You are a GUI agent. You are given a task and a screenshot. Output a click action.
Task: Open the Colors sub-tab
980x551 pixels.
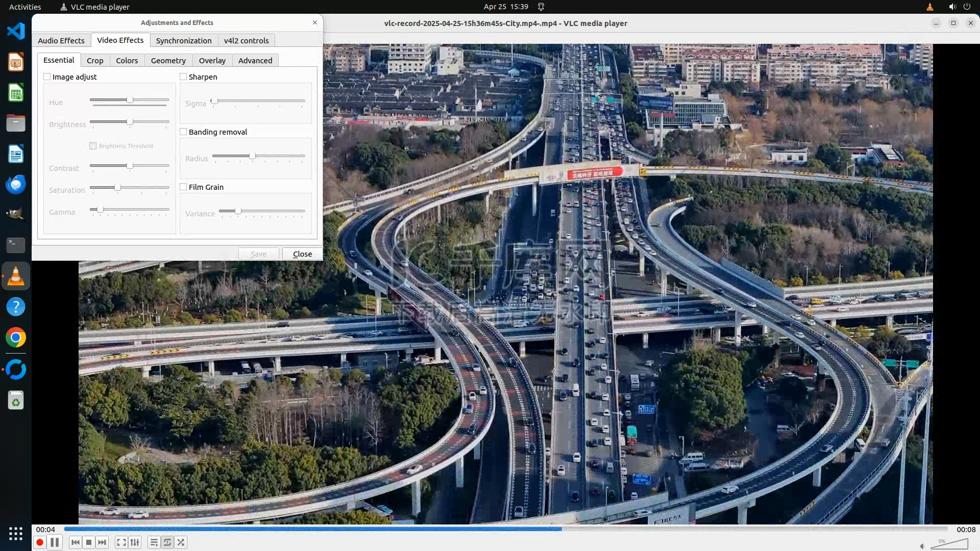(127, 60)
